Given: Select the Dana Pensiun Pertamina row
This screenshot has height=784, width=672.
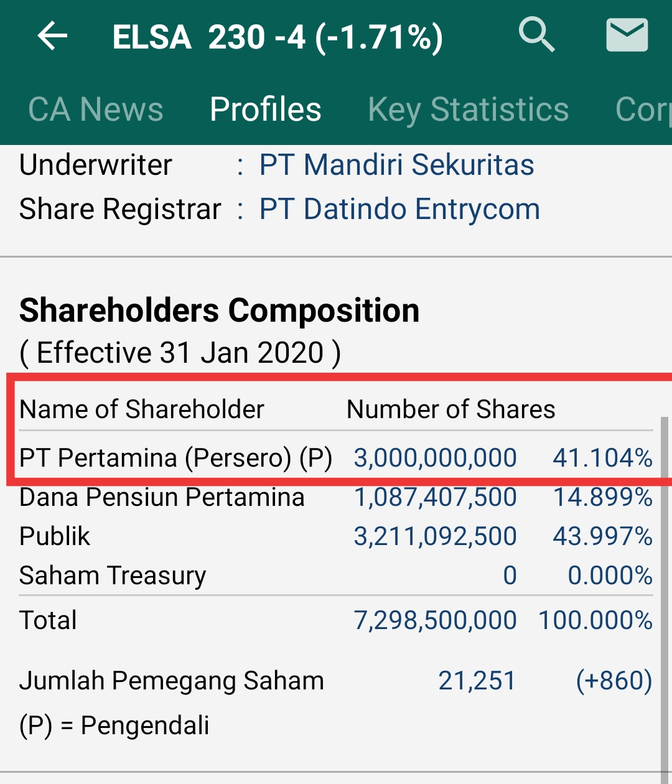Looking at the screenshot, I should [162, 497].
